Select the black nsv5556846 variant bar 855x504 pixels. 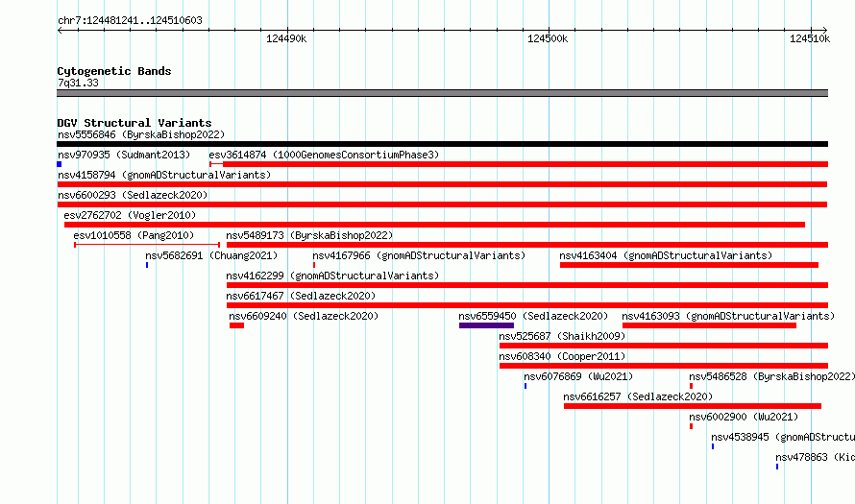(x=442, y=144)
